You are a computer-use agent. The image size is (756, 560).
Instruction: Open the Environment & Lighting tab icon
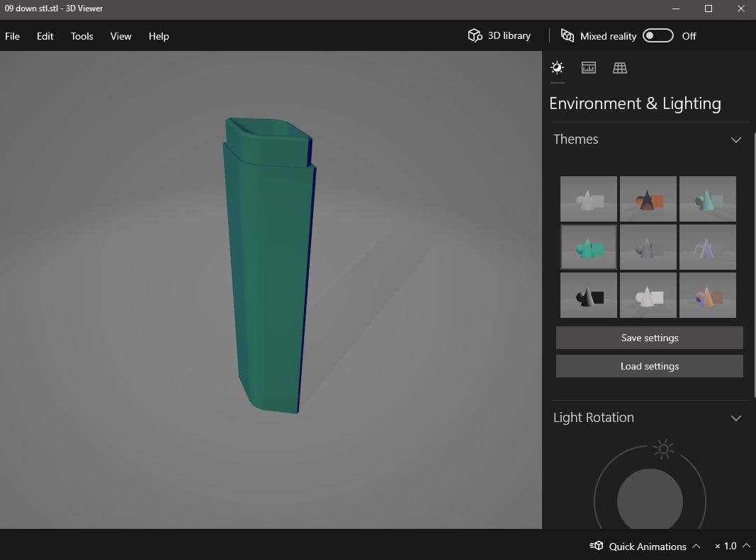[558, 67]
